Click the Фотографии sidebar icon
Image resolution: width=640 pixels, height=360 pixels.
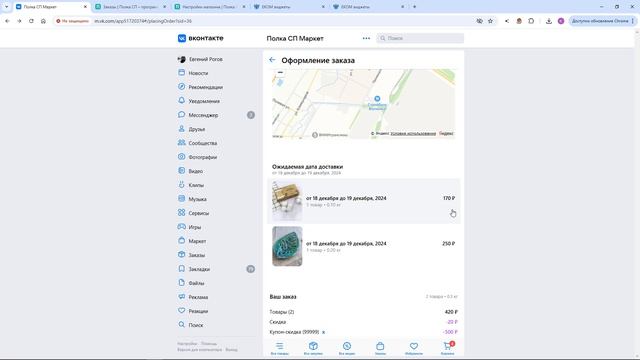point(182,157)
